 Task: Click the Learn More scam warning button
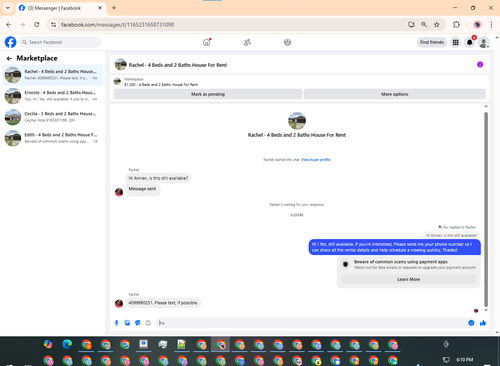click(409, 279)
